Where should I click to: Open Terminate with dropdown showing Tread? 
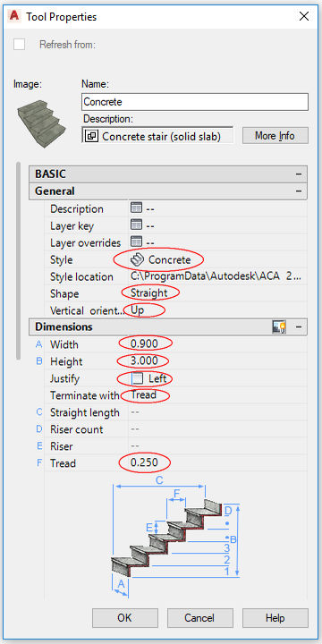point(217,395)
